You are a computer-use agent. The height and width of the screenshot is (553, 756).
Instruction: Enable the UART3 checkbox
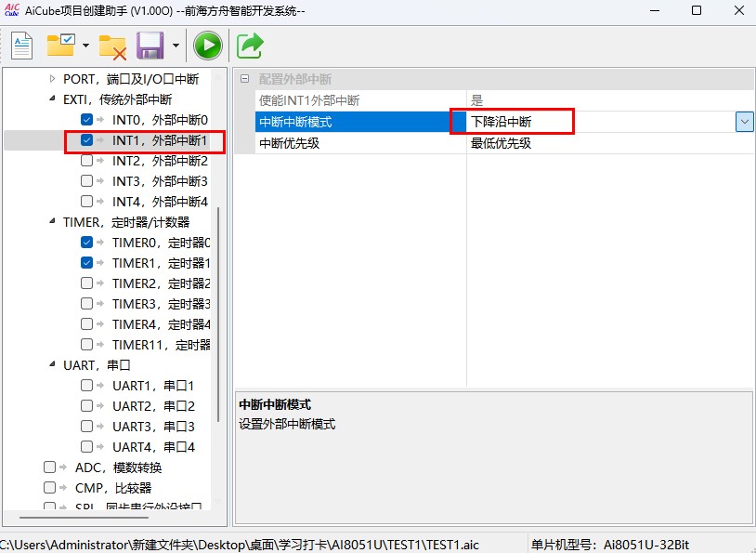(86, 426)
